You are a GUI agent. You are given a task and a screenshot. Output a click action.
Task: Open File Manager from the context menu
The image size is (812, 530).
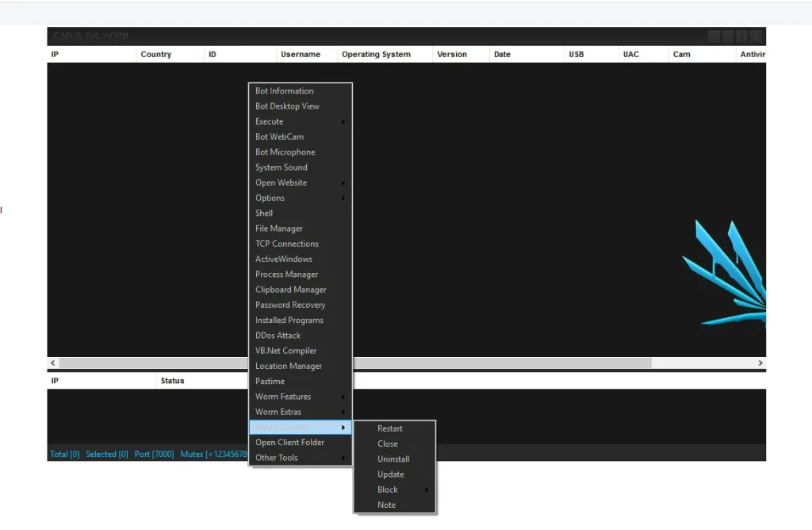click(279, 229)
